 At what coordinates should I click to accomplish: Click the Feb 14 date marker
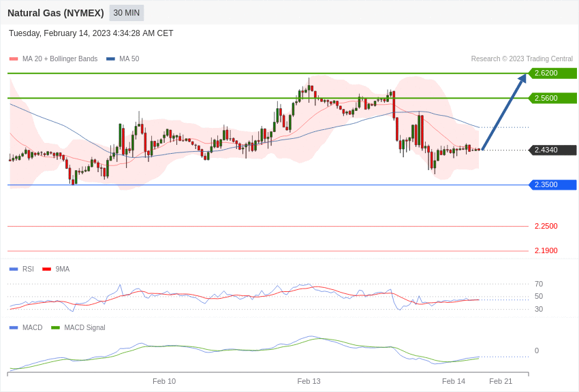coord(454,381)
